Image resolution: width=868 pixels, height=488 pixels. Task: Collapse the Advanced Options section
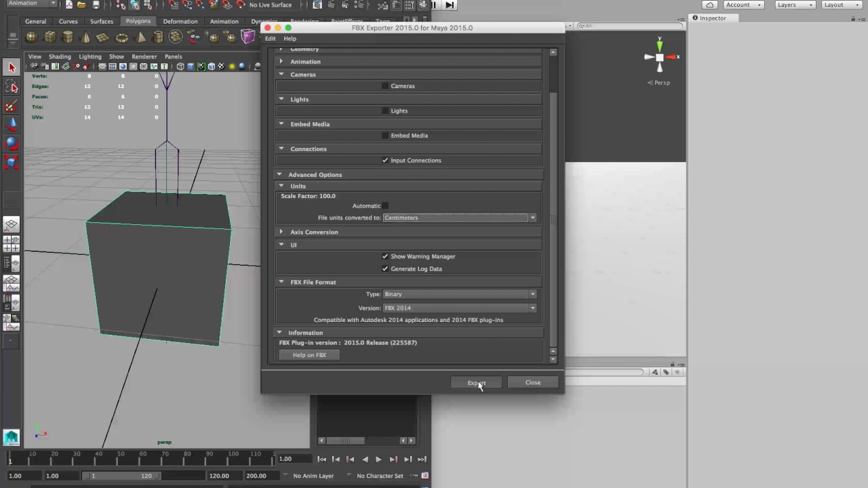click(x=279, y=175)
